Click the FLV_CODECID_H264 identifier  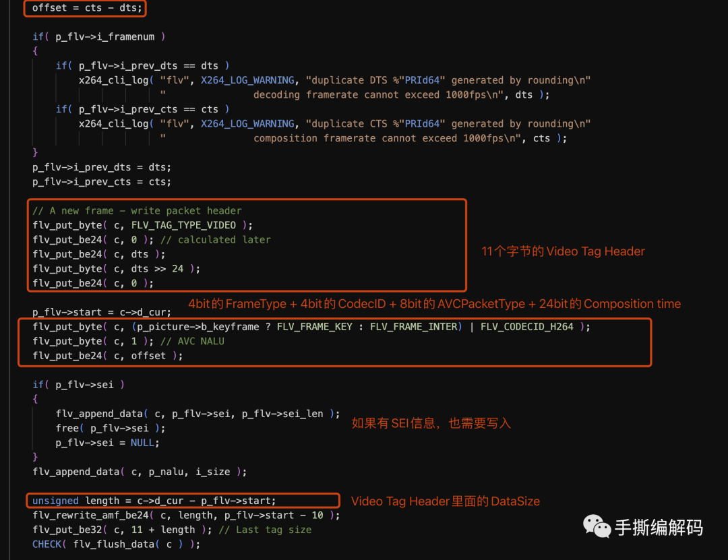click(530, 326)
